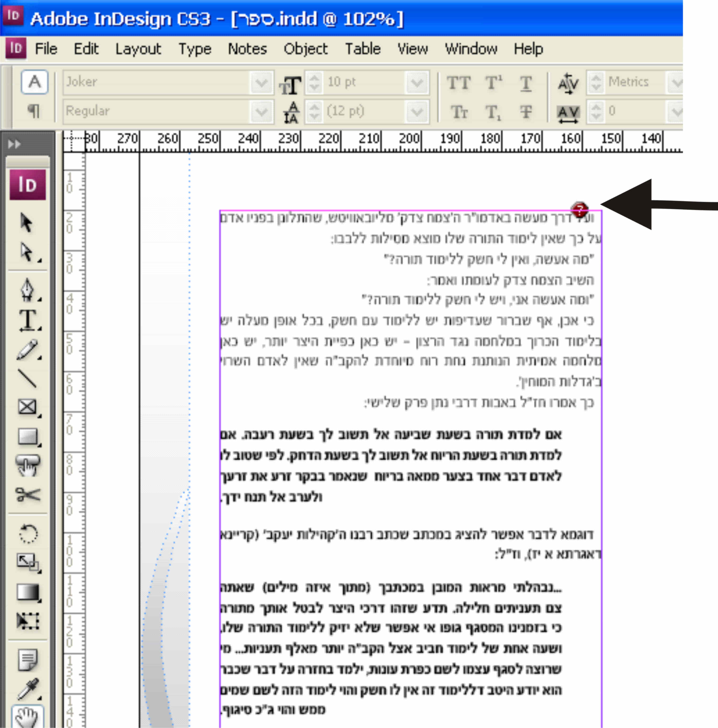Expand the collapsed tools panel arrows
This screenshot has height=728, width=718.
pyautogui.click(x=14, y=144)
